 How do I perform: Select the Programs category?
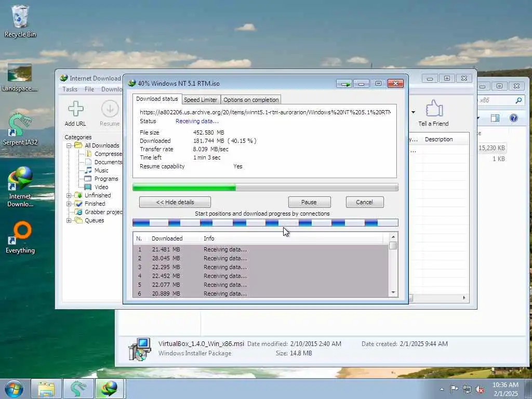pos(101,179)
